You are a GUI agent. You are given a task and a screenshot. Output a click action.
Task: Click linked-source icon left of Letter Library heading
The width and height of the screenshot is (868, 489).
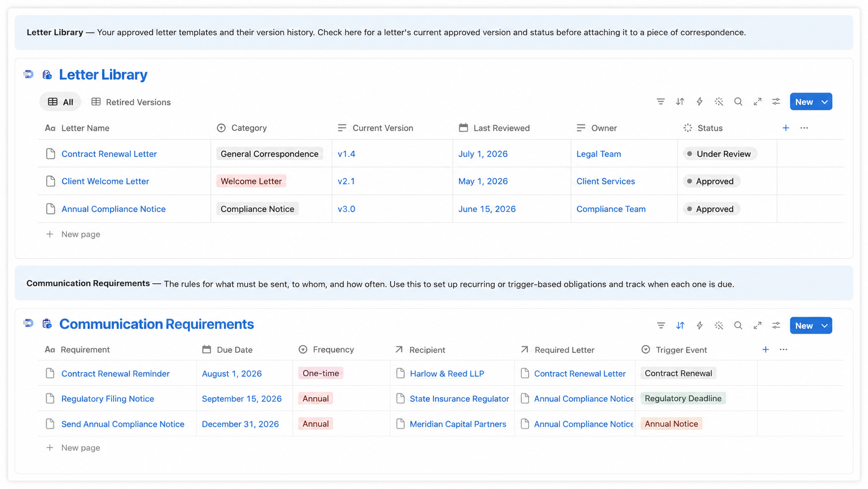[x=29, y=75]
